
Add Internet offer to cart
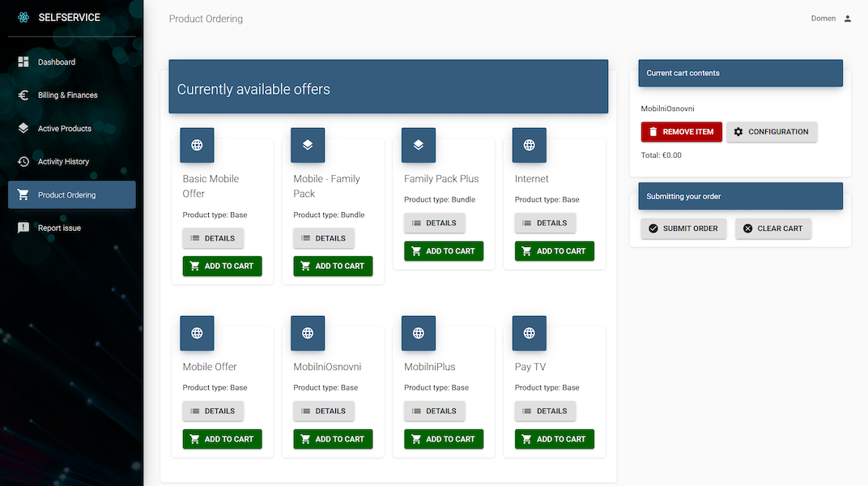pyautogui.click(x=554, y=251)
